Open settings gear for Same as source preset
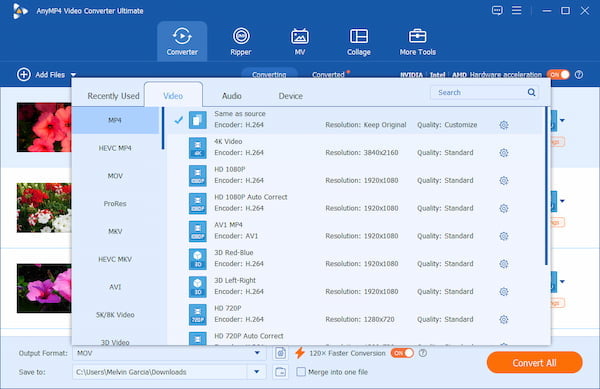The image size is (600, 389). 504,125
